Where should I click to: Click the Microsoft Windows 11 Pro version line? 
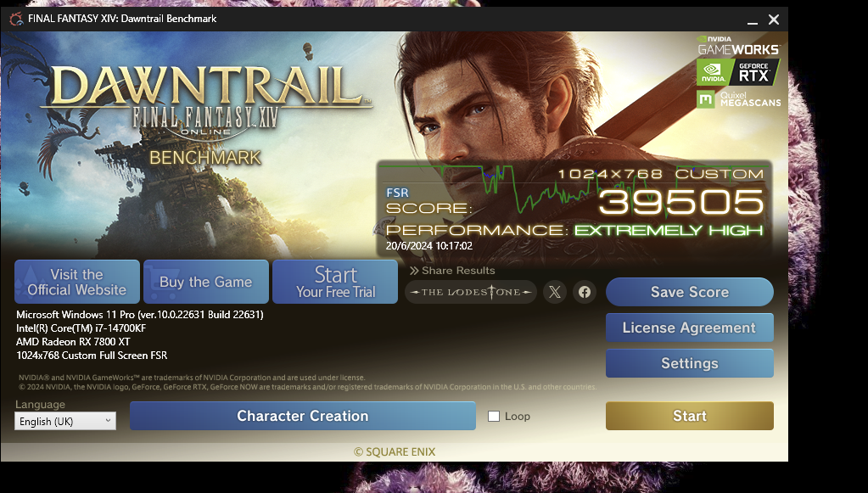click(x=139, y=314)
